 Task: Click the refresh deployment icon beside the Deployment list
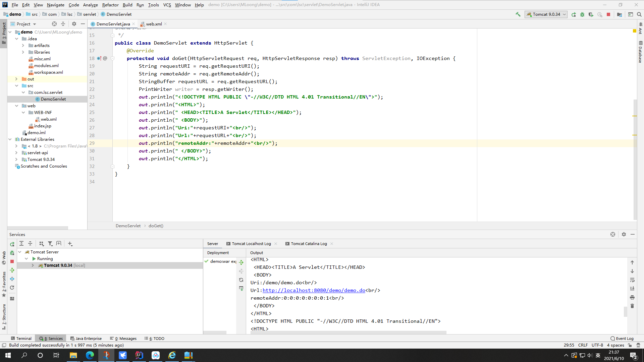[x=241, y=280]
